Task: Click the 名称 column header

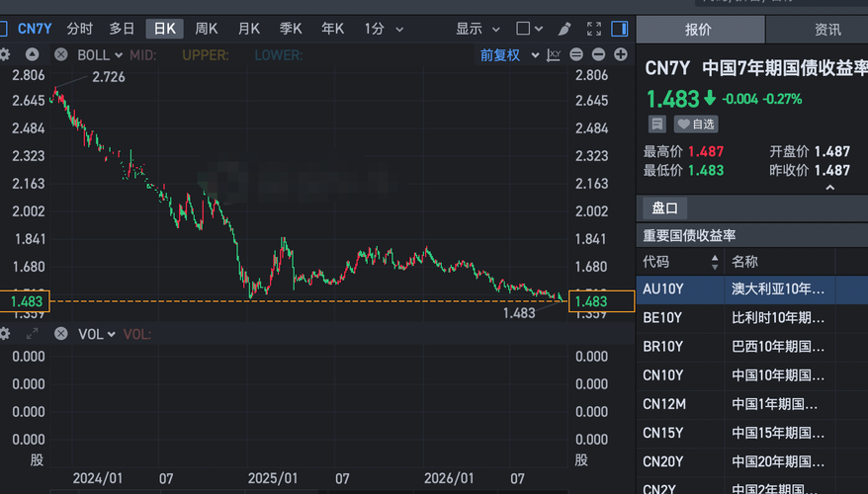Action: [744, 262]
